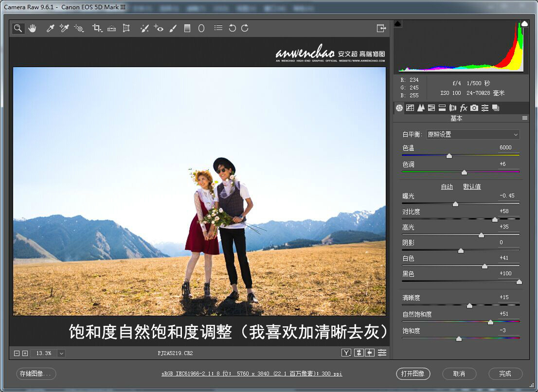Click the 清晰度 clarity slider handle
Viewport: 538px width, 392px height.
(469, 305)
